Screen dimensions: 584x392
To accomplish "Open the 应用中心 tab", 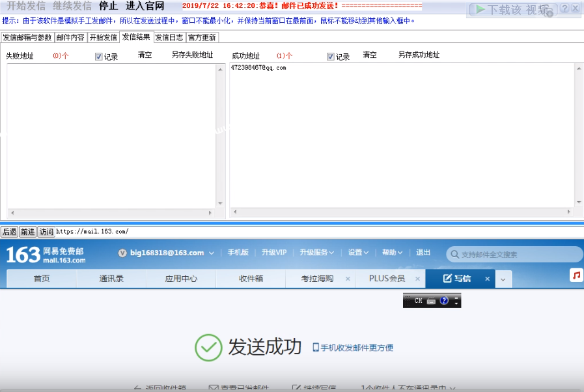I will pyautogui.click(x=181, y=279).
